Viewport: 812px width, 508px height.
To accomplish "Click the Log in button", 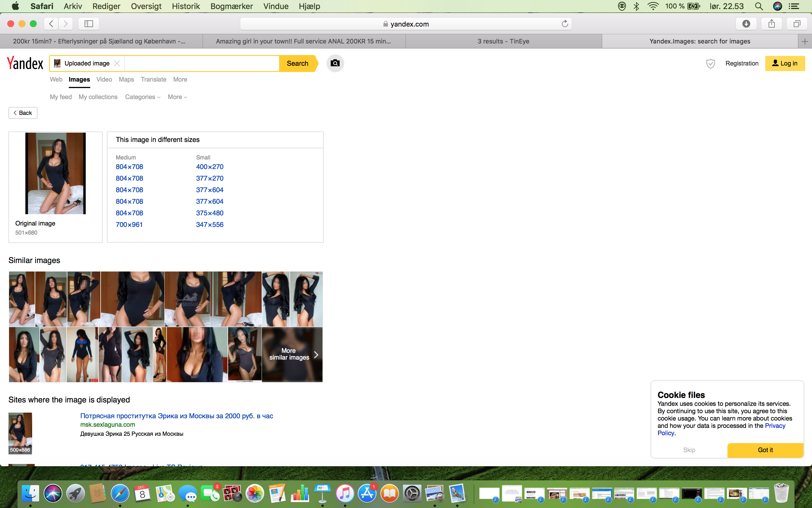I will point(785,63).
